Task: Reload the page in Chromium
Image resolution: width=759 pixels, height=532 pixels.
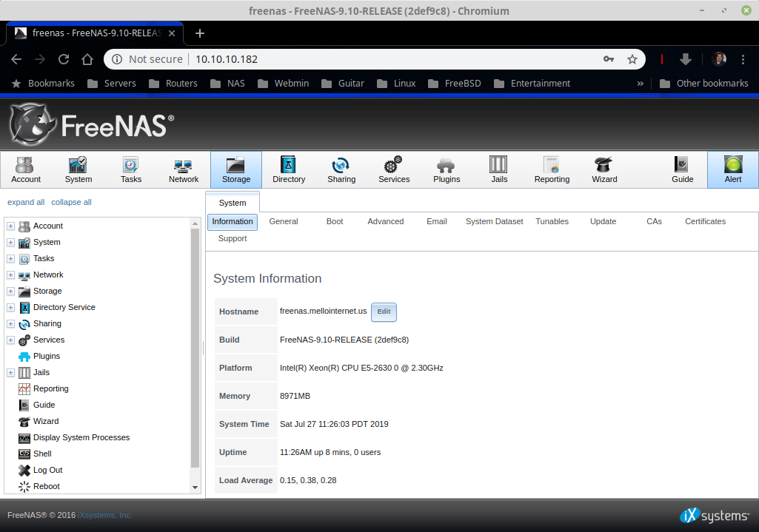Action: click(x=64, y=59)
